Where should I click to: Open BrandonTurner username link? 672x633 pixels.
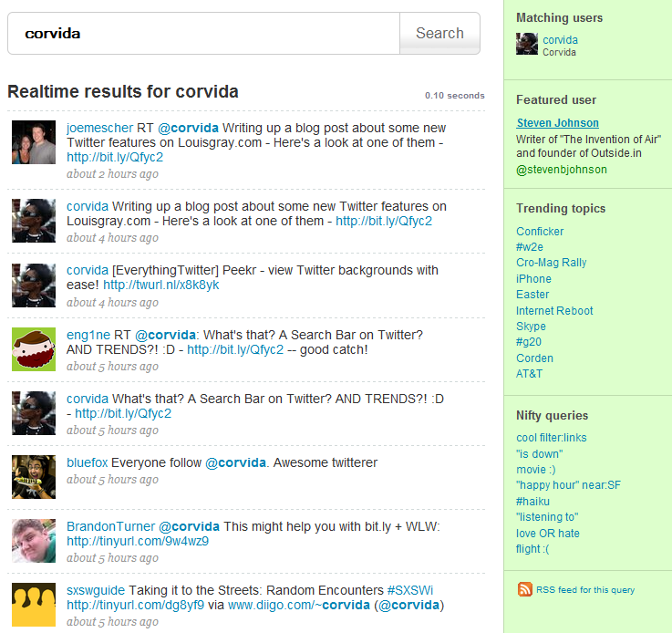(x=110, y=526)
